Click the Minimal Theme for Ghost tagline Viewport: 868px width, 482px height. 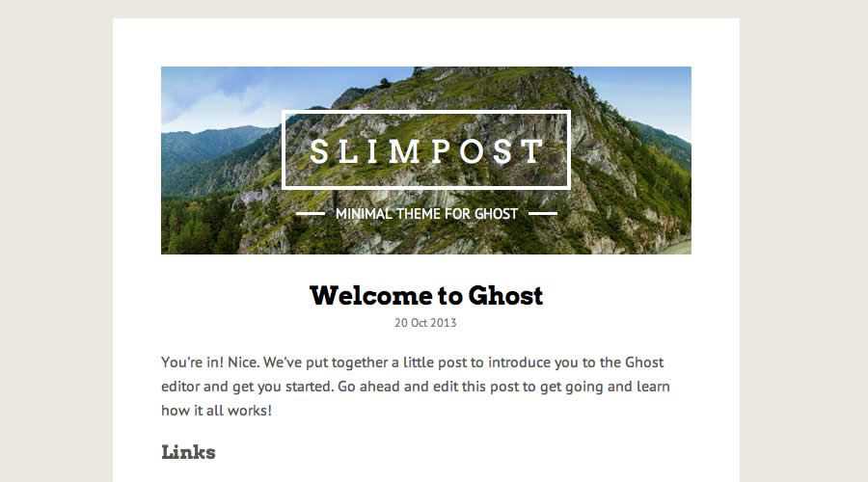tap(426, 213)
